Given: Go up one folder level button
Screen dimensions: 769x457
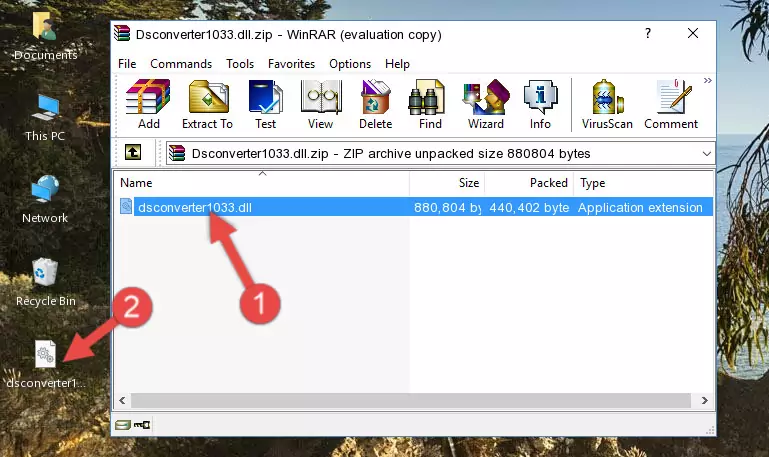Looking at the screenshot, I should (x=133, y=152).
